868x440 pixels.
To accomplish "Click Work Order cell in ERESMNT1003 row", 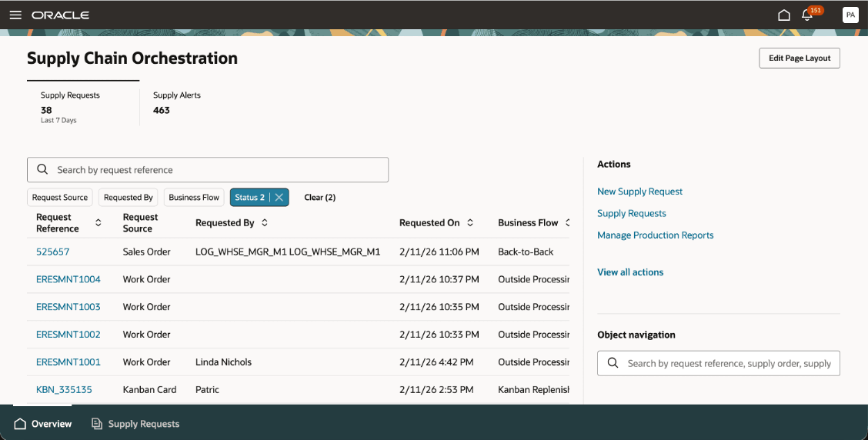I will click(x=147, y=307).
